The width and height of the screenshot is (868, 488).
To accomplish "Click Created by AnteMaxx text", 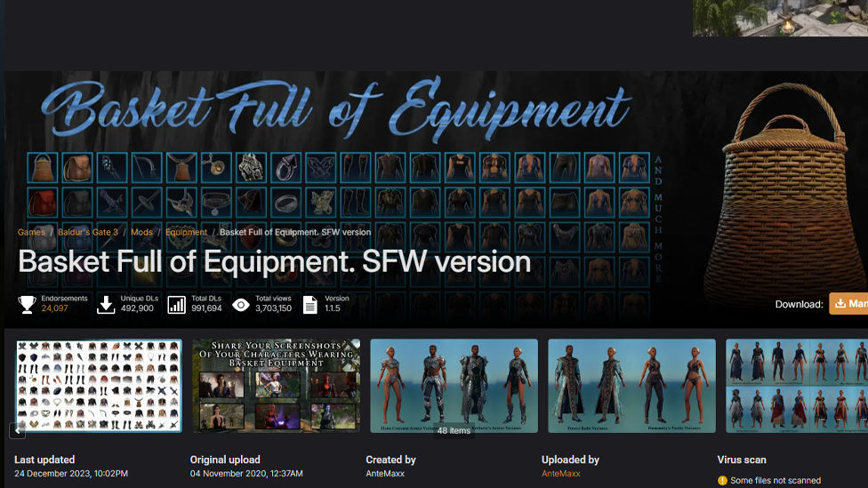I will click(x=385, y=474).
